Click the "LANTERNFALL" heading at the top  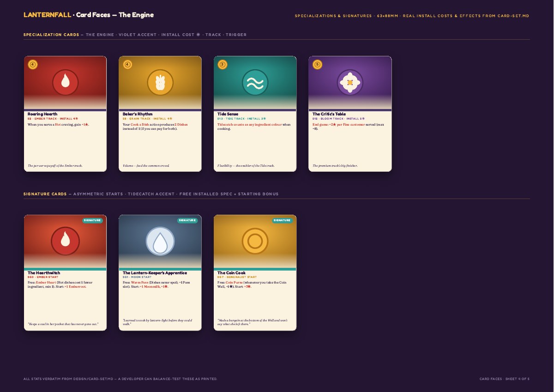click(48, 15)
